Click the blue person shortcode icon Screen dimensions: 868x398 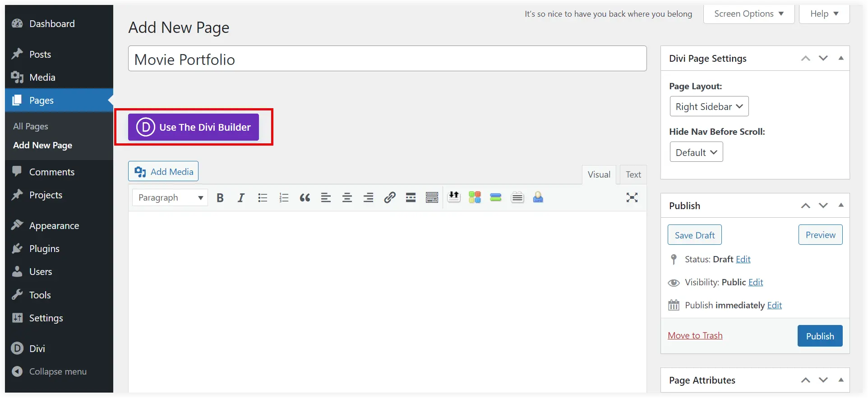538,197
